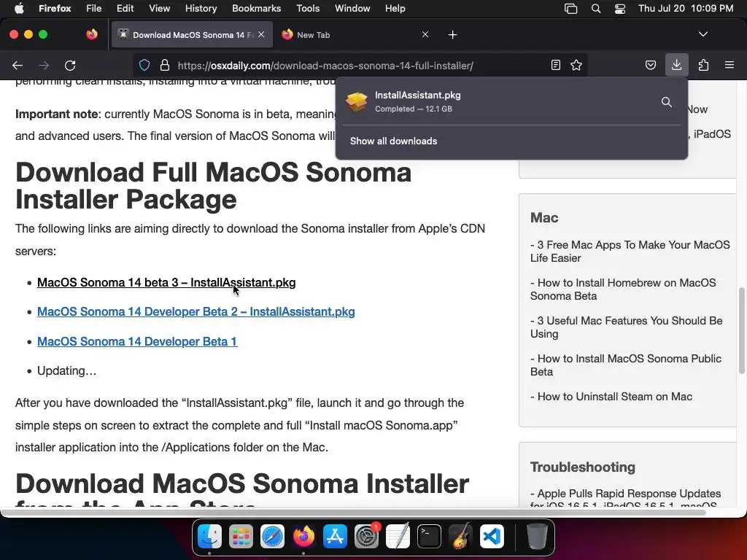Bookmark this page with the star icon
Viewport: 747px width, 560px height.
(x=576, y=65)
